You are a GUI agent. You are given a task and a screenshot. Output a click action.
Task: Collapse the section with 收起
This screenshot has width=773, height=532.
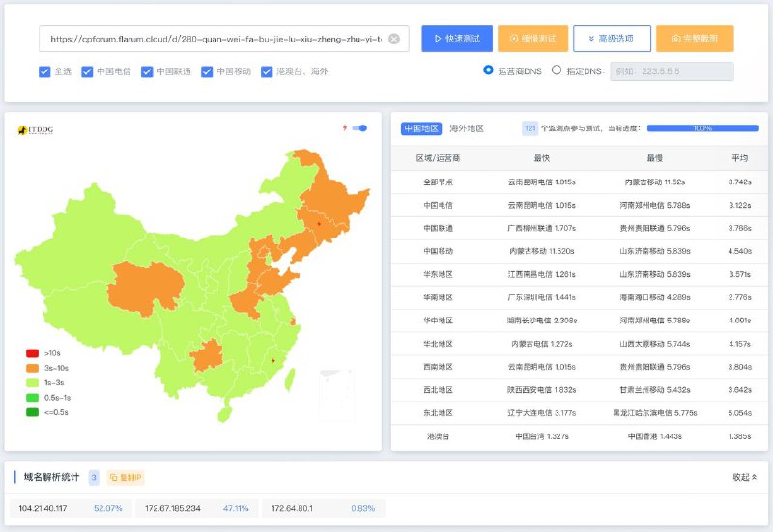click(744, 477)
